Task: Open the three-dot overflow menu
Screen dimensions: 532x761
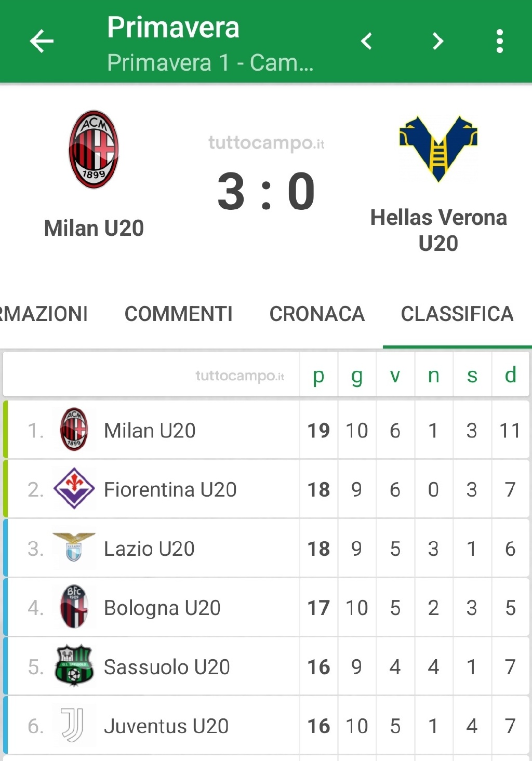Action: click(x=499, y=41)
